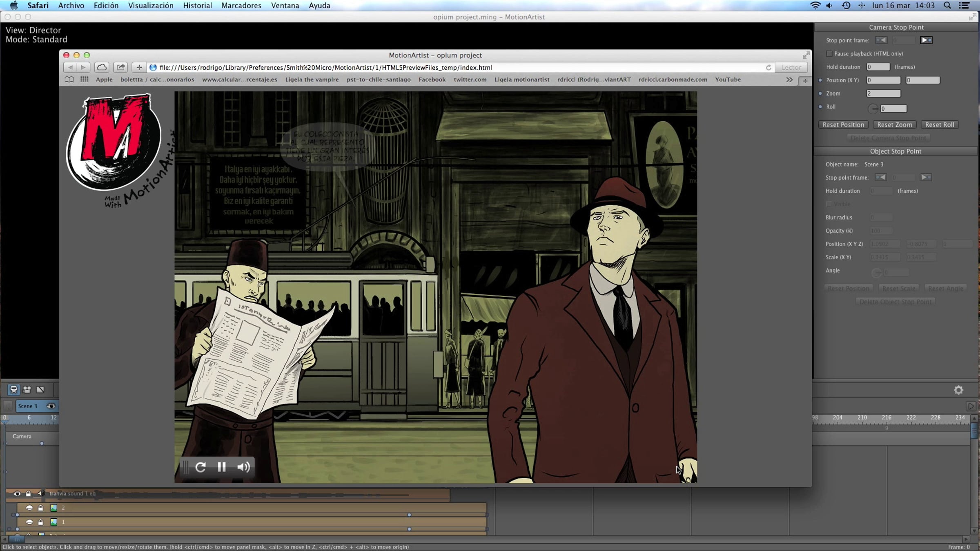Click the timeline play arrow button

[971, 406]
